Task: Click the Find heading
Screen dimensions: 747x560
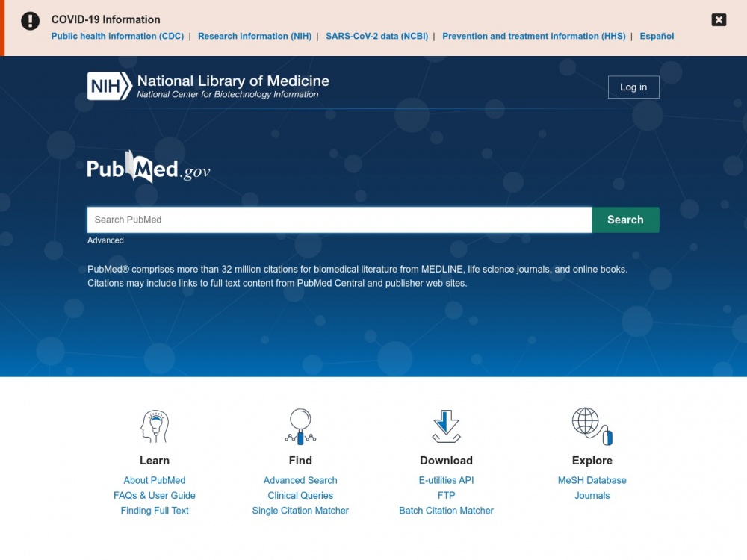Action: (300, 461)
